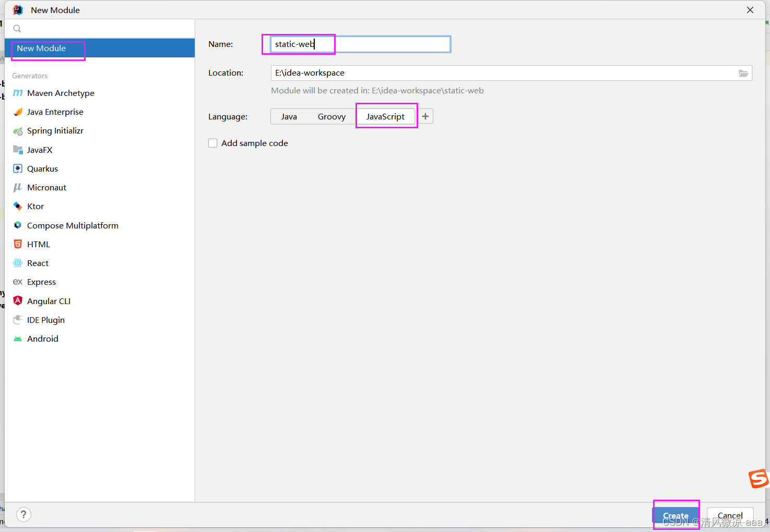Viewport: 770px width, 532px height.
Task: Click the search magnifier icon
Action: [17, 29]
